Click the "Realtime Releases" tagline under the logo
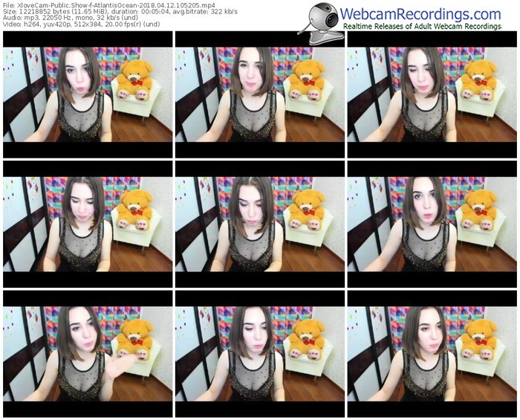The width and height of the screenshot is (520, 420). [422, 28]
